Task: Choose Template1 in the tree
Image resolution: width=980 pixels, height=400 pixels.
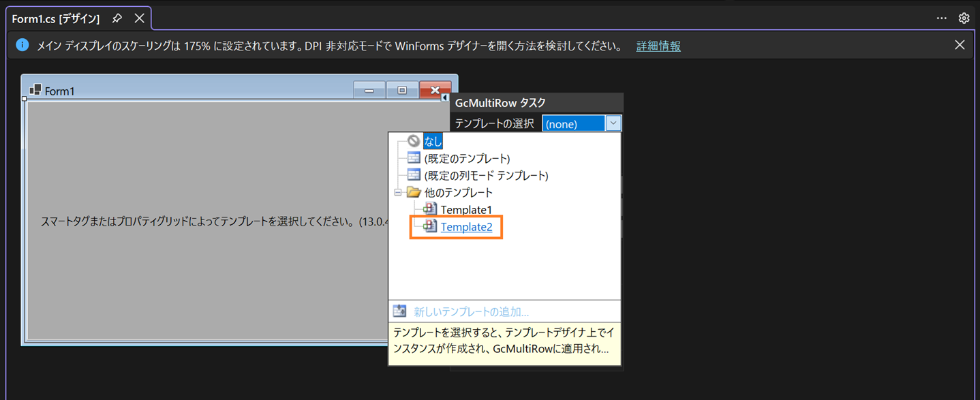Action: (x=466, y=210)
